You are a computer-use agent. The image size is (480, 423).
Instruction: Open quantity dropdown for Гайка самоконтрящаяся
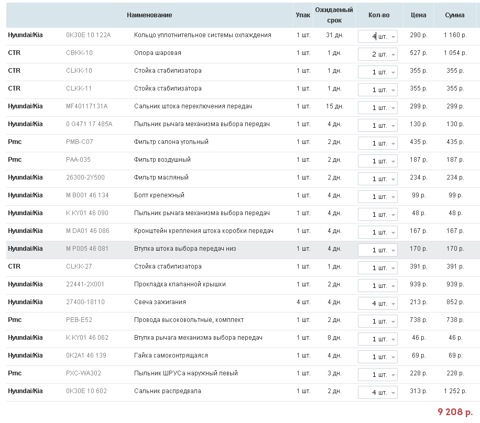[378, 357]
